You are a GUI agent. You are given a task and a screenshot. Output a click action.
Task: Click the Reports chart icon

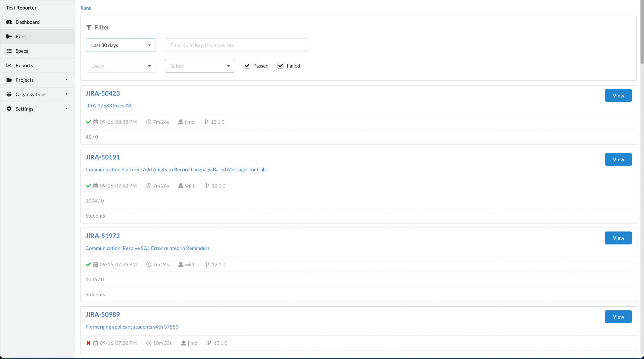click(x=9, y=65)
